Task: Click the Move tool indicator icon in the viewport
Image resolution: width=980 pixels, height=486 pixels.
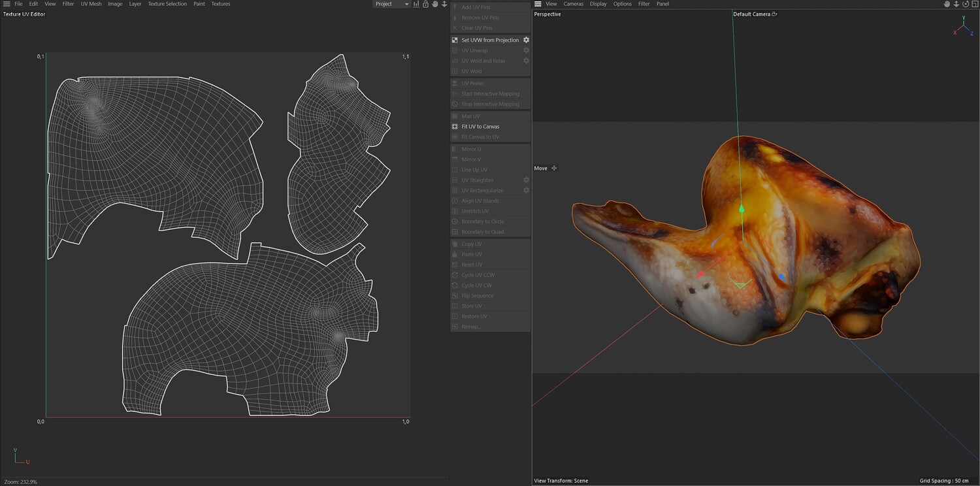Action: point(554,168)
